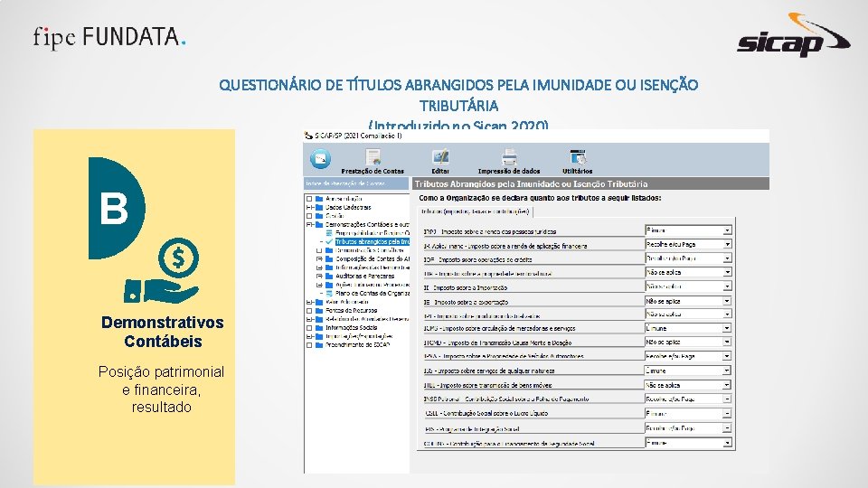Click the round blue SICAP home icon

(x=320, y=159)
